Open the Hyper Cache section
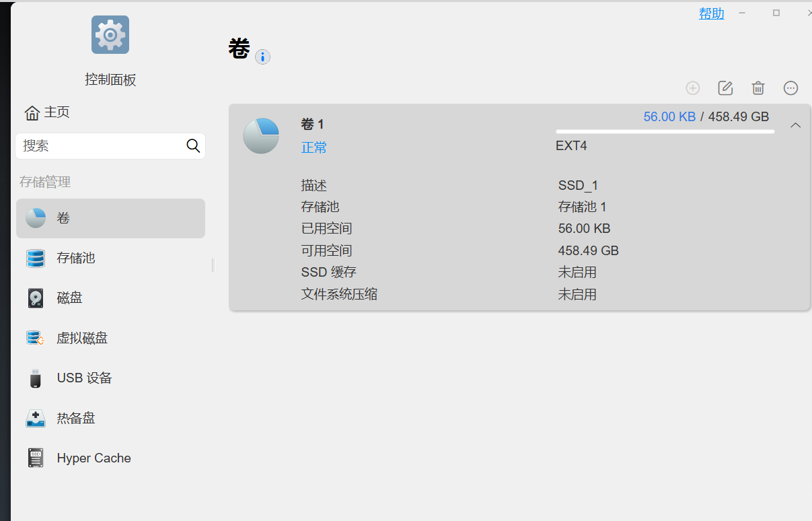This screenshot has height=521, width=812. [110, 458]
